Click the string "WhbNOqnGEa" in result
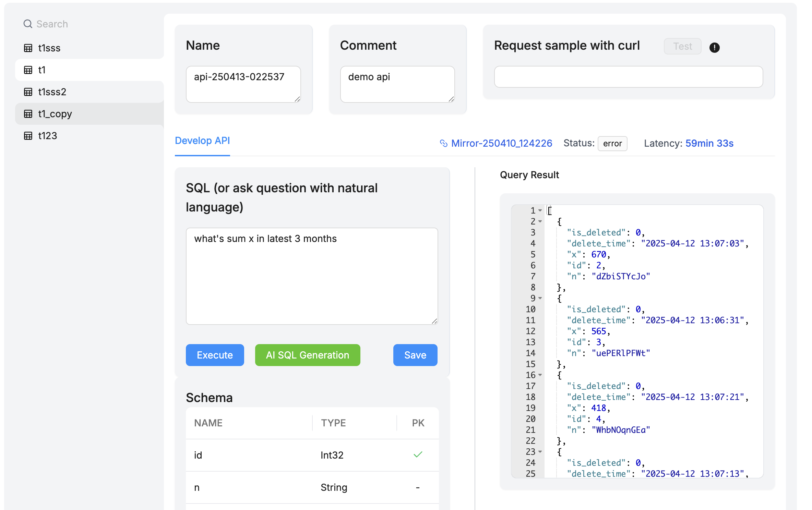Screen dimensions: 812x510 pos(621,430)
